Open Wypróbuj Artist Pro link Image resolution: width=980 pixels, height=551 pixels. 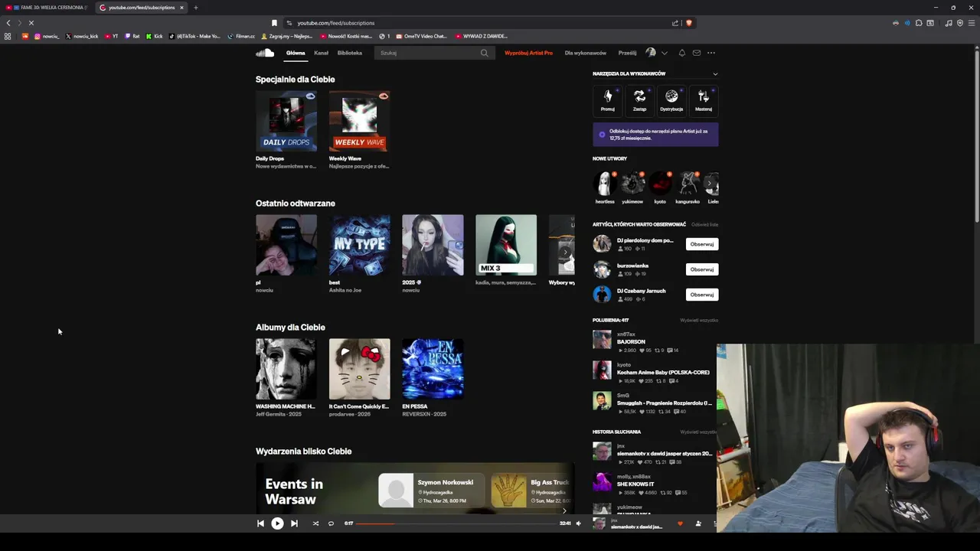click(x=528, y=53)
